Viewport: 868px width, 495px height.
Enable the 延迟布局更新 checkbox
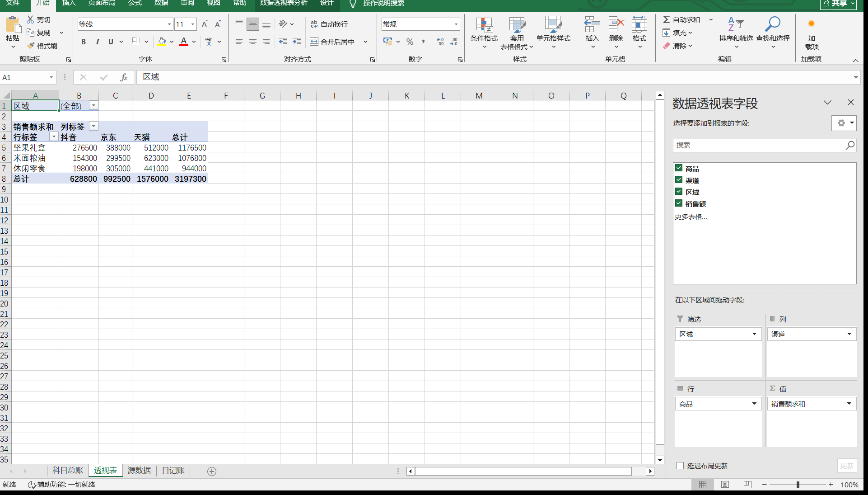tap(680, 466)
